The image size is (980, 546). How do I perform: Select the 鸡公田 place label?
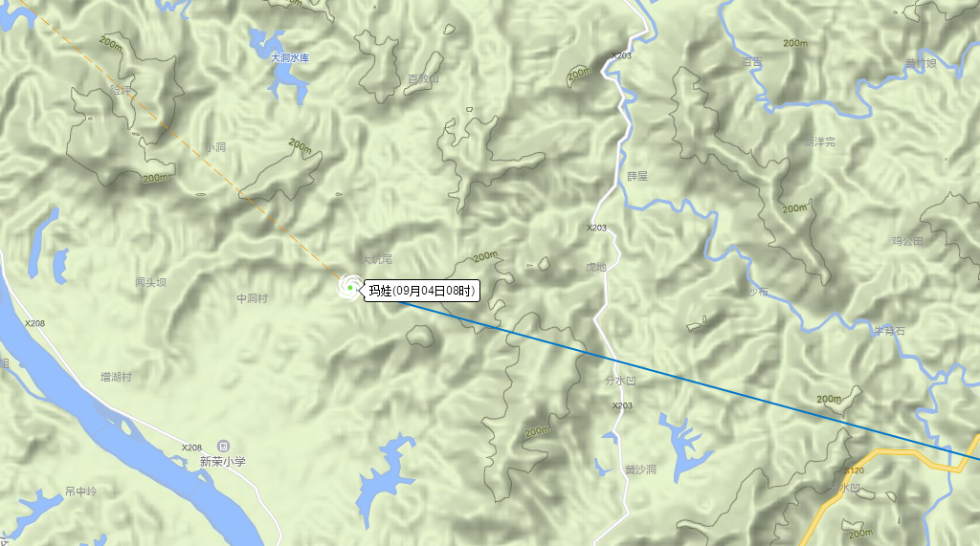point(907,241)
